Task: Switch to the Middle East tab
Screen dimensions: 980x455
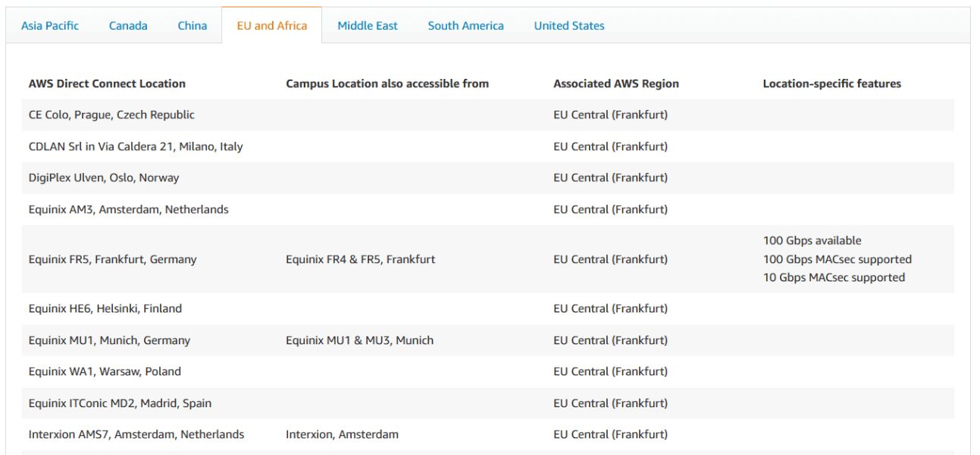Action: [367, 25]
